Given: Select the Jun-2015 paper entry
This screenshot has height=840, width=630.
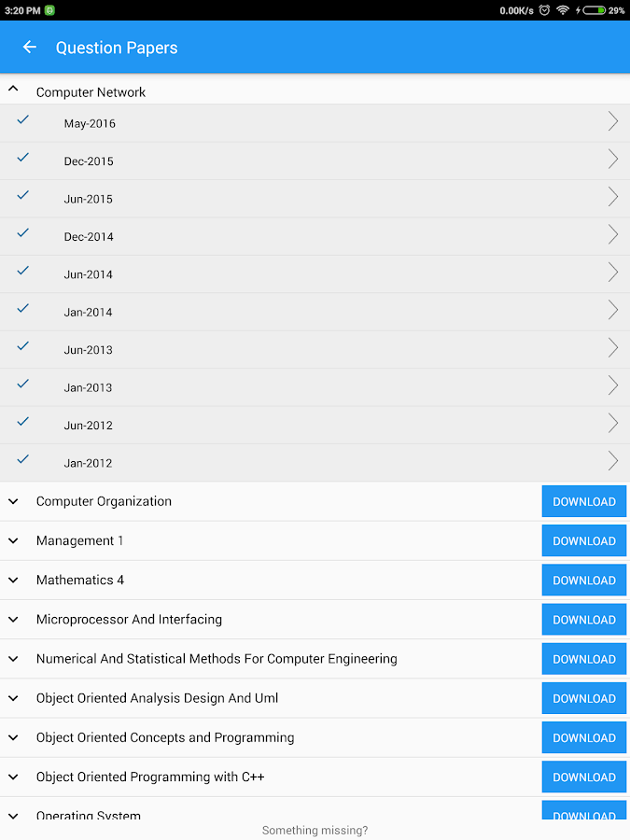Looking at the screenshot, I should click(x=315, y=199).
